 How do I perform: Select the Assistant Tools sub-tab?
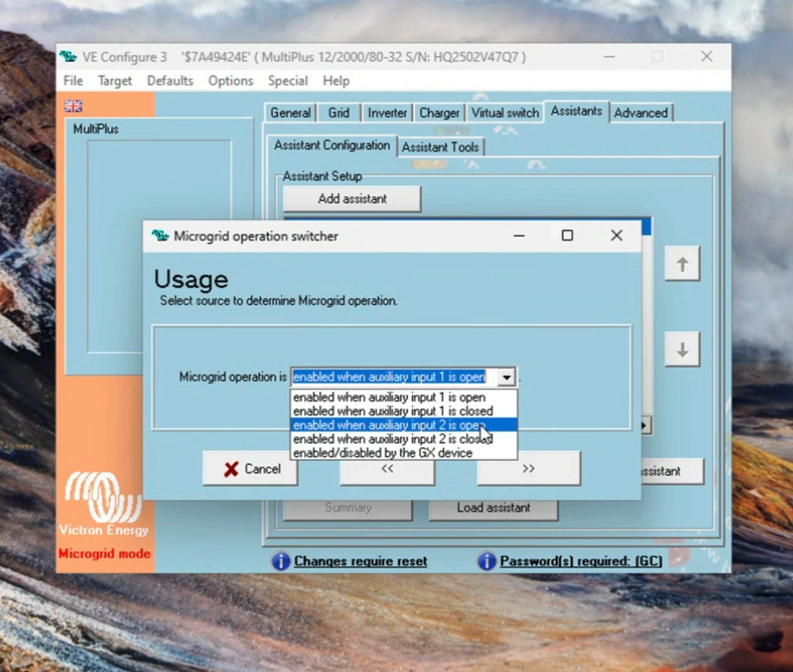(440, 147)
